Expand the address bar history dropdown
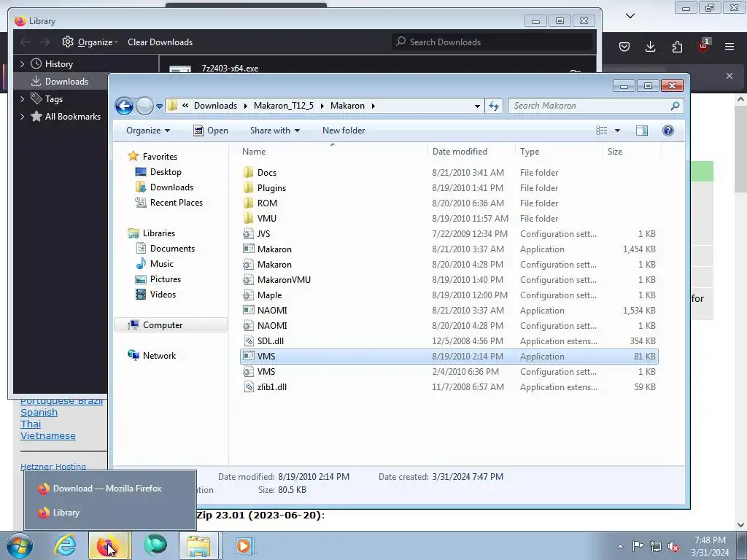 [x=477, y=106]
